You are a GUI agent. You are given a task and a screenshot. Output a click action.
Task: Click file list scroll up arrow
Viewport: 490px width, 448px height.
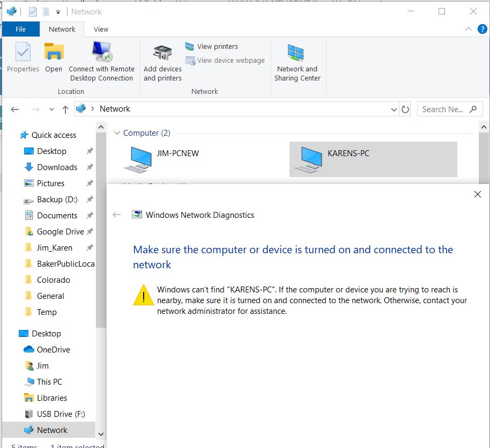(484, 127)
